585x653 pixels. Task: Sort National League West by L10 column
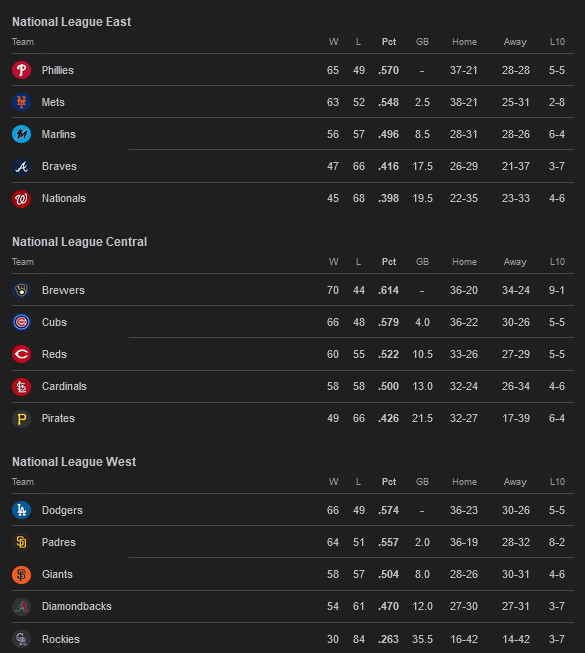[557, 481]
